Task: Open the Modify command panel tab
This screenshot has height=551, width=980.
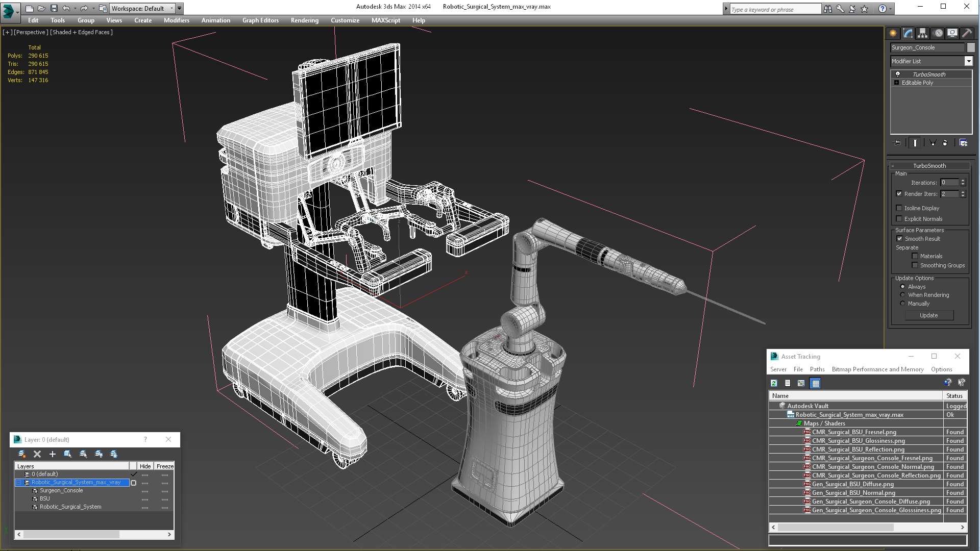Action: [x=908, y=33]
